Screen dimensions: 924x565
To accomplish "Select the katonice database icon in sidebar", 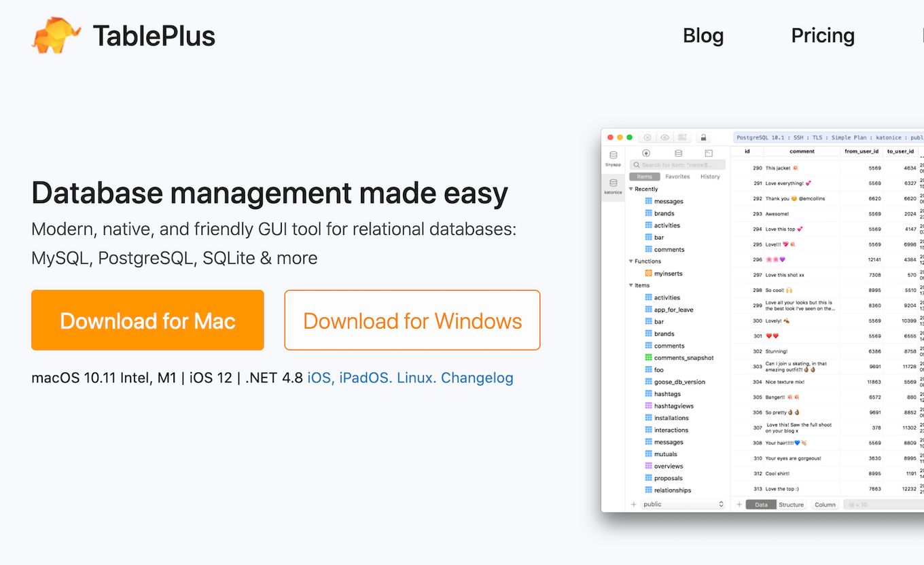I will 613,183.
